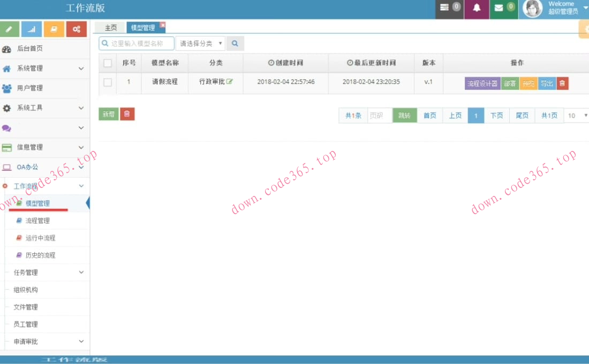This screenshot has width=589, height=364.
Task: Open the page size dropdown showing 10
Action: pos(577,116)
